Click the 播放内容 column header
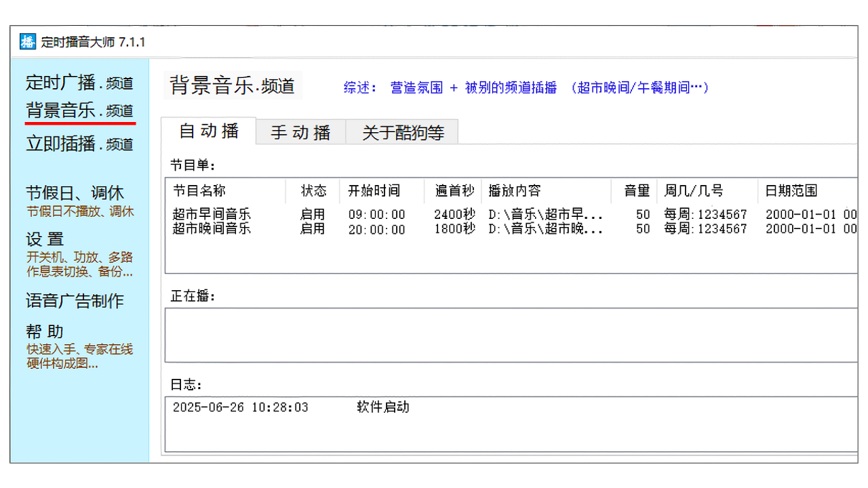 click(515, 191)
